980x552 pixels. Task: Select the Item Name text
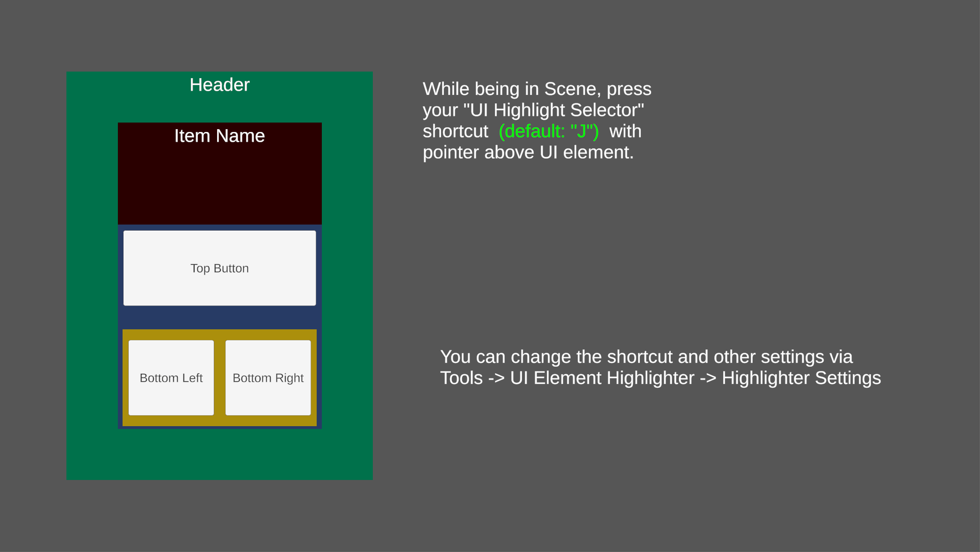click(219, 136)
